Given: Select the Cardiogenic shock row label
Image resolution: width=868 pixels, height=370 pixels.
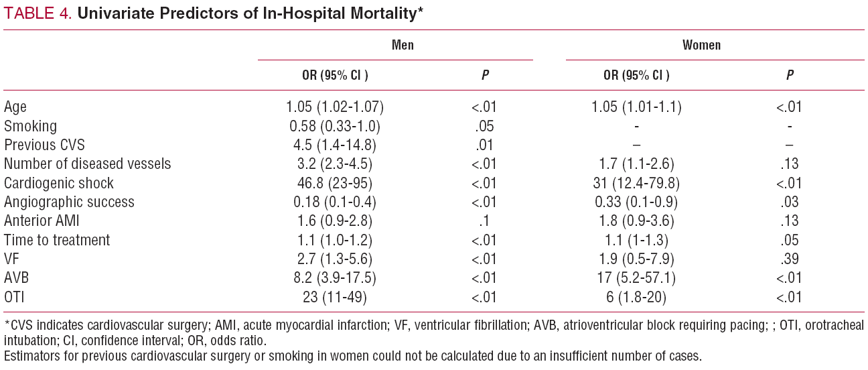Looking at the screenshot, I should pyautogui.click(x=59, y=183).
